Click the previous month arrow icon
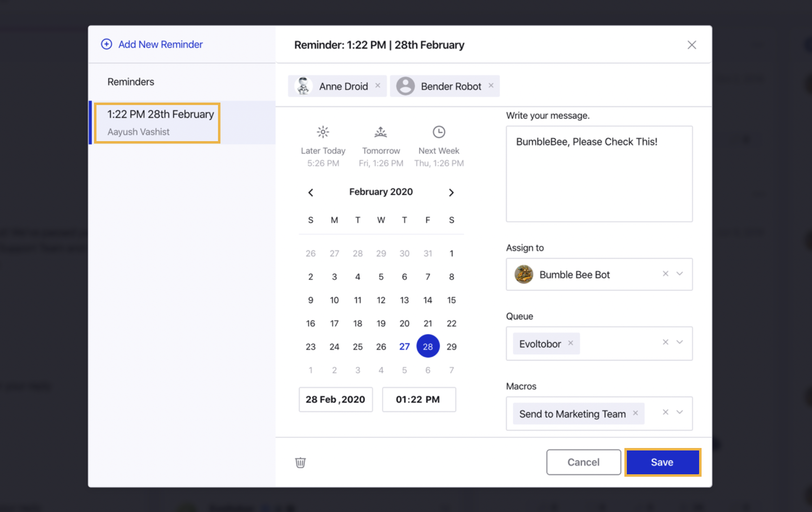 (311, 192)
